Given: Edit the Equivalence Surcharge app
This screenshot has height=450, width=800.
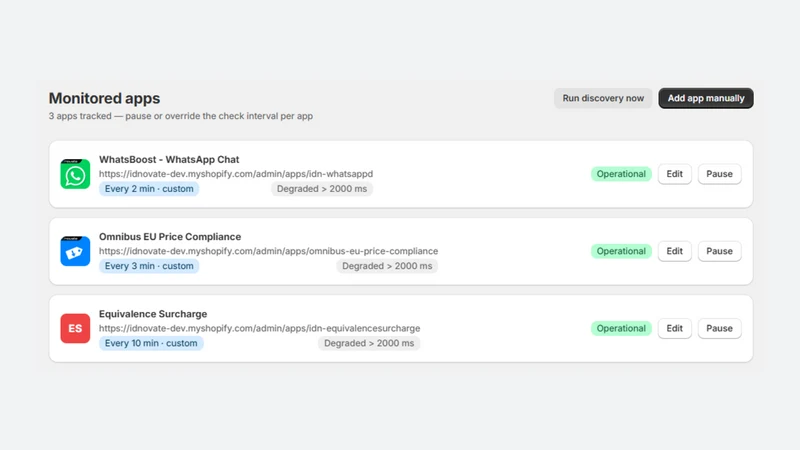Looking at the screenshot, I should pyautogui.click(x=674, y=328).
